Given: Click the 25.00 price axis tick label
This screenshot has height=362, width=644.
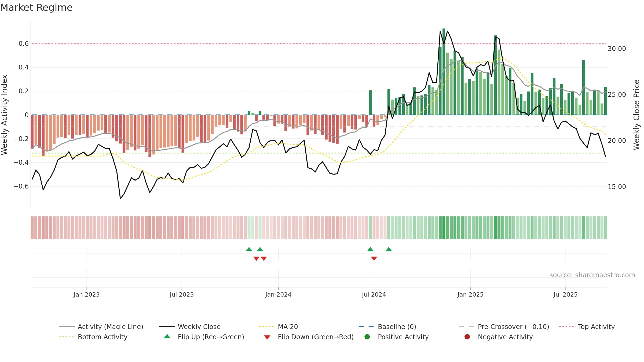Looking at the screenshot, I should (617, 95).
